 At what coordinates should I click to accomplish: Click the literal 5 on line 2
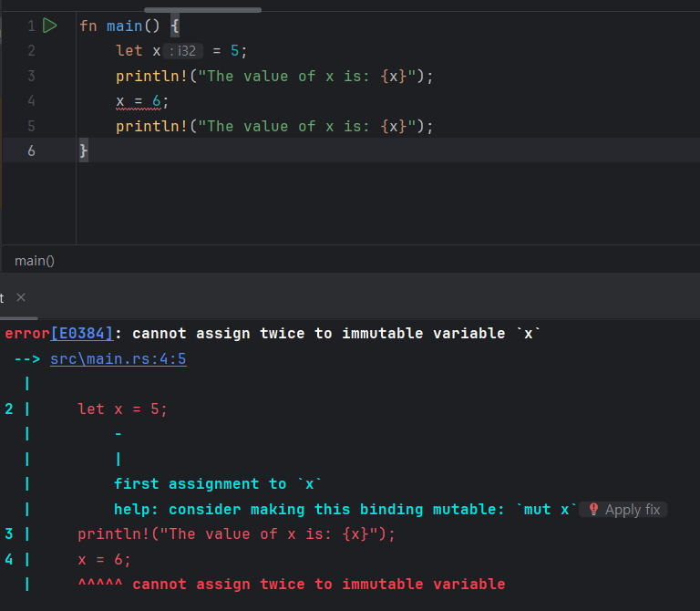235,51
